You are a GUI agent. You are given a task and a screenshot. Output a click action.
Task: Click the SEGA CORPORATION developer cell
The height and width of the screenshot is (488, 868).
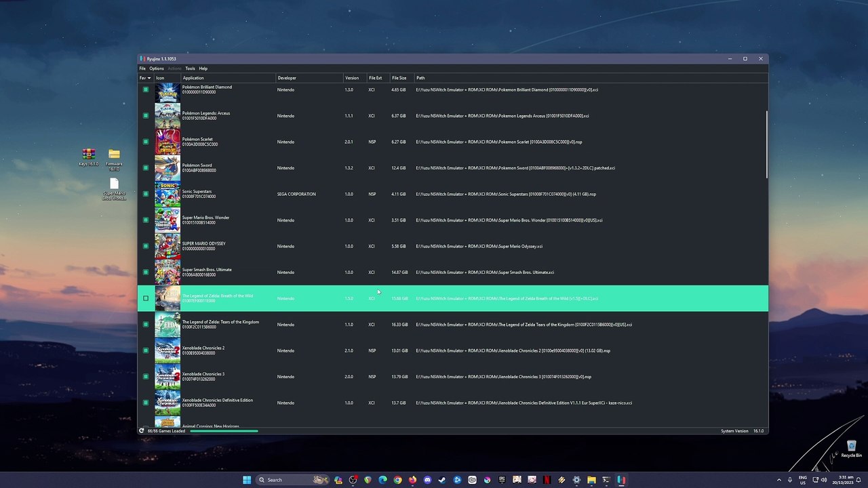click(x=296, y=194)
